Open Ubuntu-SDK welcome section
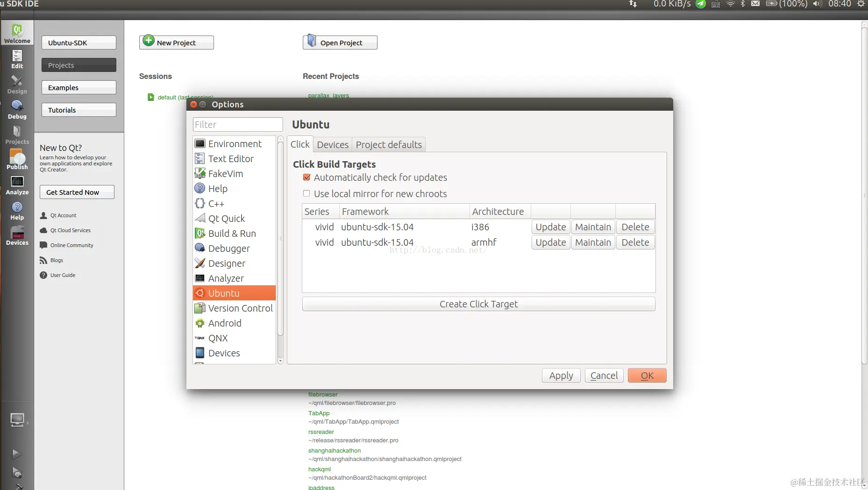 point(79,43)
